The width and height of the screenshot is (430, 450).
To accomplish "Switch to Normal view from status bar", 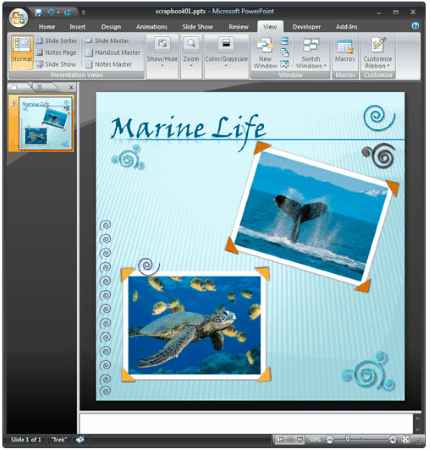I will (x=280, y=440).
